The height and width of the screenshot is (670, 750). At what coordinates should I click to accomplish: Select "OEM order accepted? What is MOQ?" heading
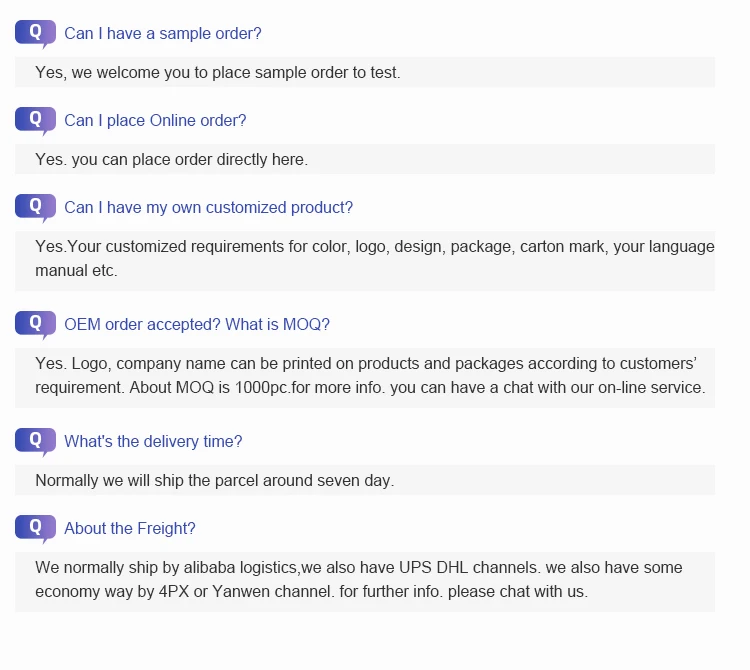(x=196, y=325)
